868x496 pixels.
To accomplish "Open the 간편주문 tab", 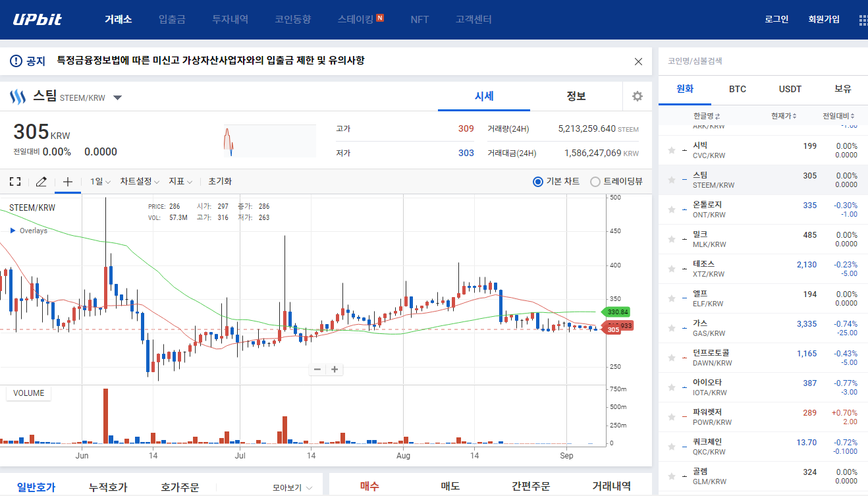I will coord(531,486).
